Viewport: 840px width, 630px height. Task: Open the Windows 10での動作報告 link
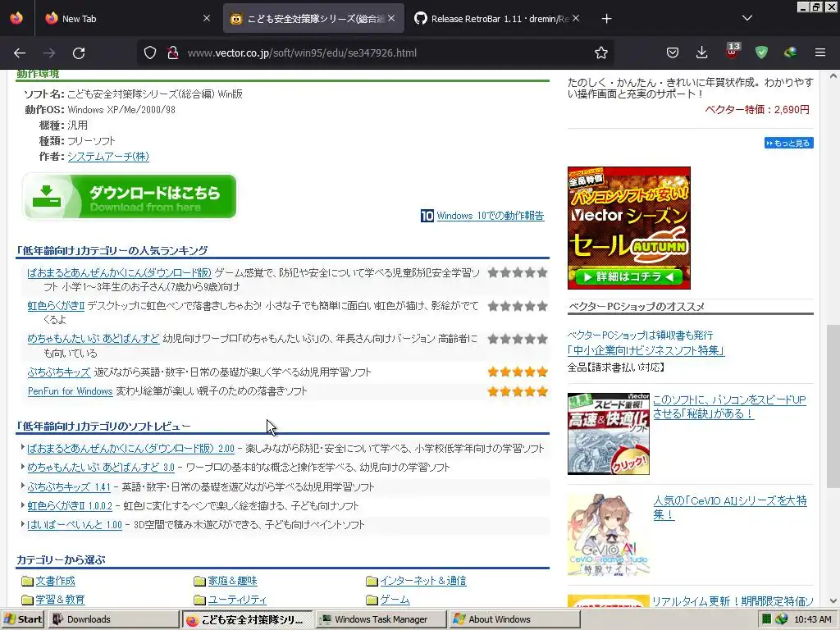[491, 216]
